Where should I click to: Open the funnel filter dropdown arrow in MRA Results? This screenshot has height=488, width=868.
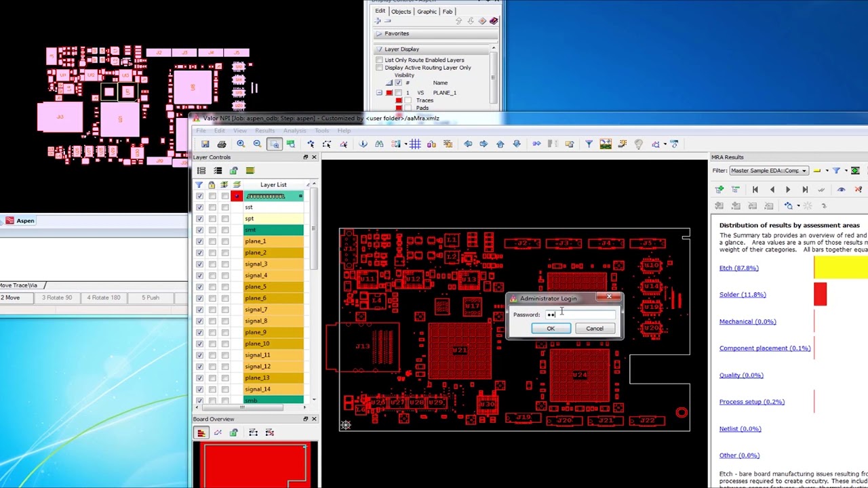[x=845, y=171]
